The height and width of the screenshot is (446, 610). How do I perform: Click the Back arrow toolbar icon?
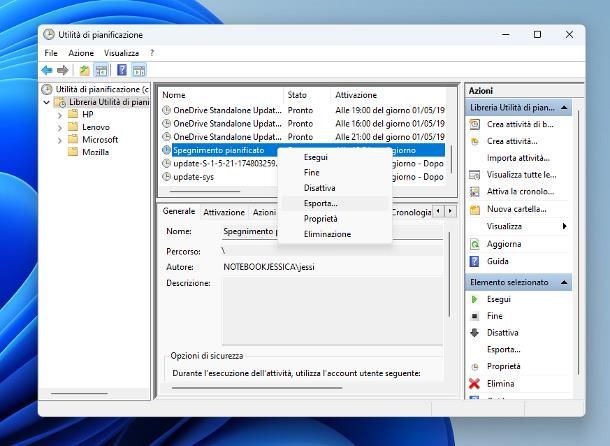[47, 70]
